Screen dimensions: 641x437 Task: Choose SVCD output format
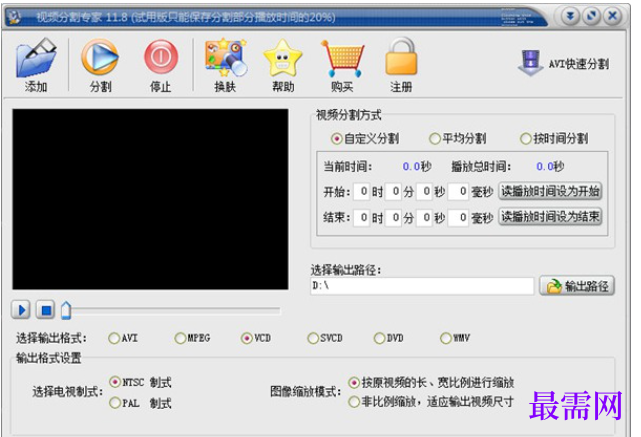(325, 338)
